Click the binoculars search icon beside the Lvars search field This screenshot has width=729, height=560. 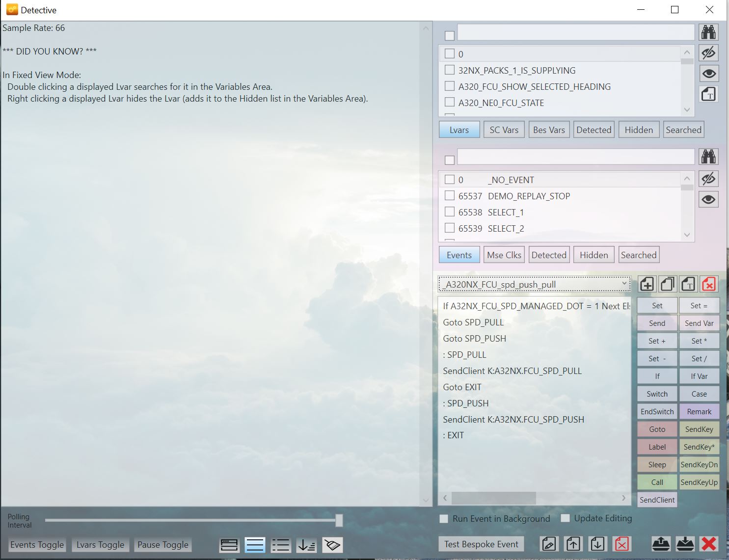click(708, 32)
